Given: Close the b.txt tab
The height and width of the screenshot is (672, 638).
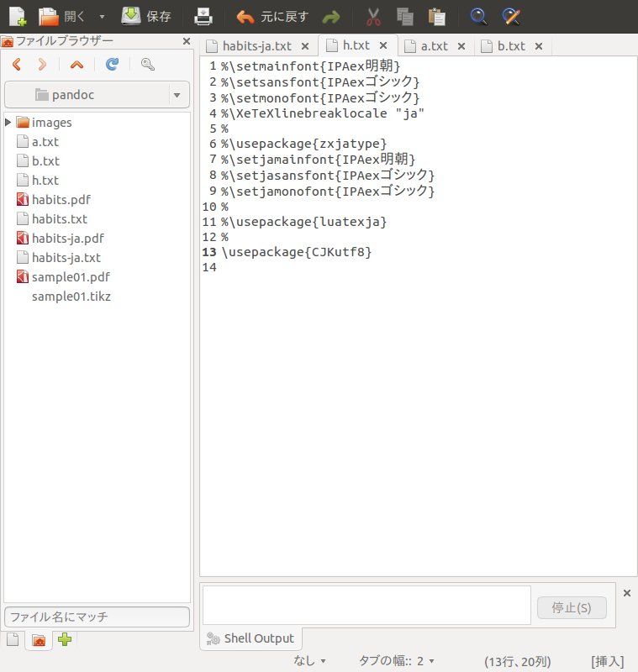Looking at the screenshot, I should click(539, 46).
